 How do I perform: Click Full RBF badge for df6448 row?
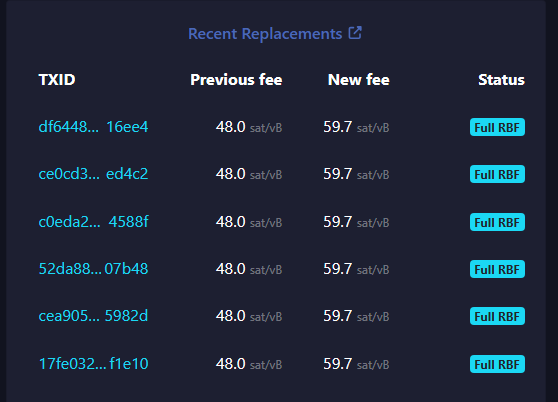[x=497, y=127]
